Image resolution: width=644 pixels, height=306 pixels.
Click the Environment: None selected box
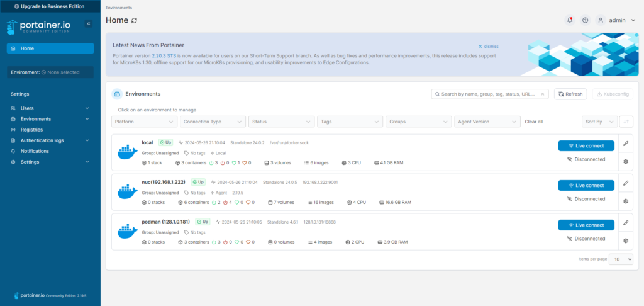[50, 72]
